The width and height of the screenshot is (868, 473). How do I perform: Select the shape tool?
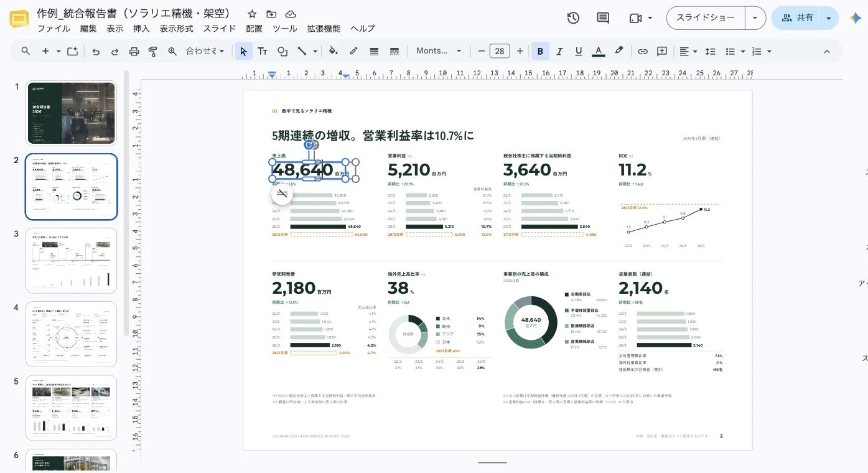282,51
